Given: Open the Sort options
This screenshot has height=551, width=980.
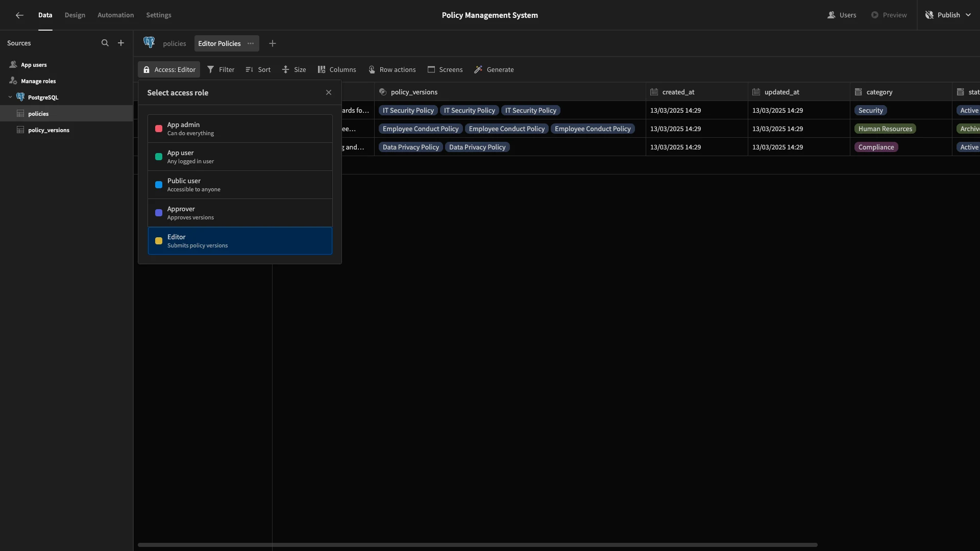Looking at the screenshot, I should [258, 69].
